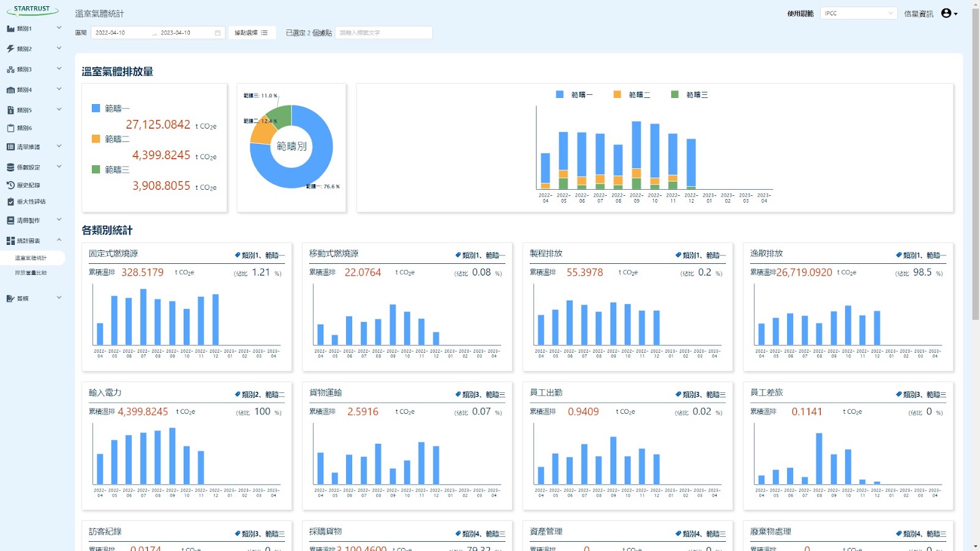Click the tag icon in the 固定式燃燒源 card
This screenshot has width=980, height=551.
[238, 255]
